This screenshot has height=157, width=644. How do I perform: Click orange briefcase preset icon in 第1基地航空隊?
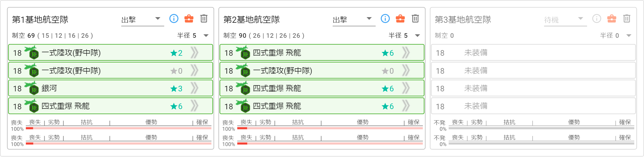[189, 18]
